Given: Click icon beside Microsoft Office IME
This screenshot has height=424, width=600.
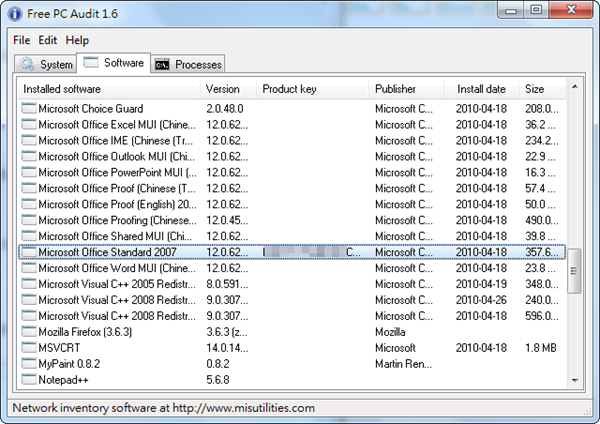Looking at the screenshot, I should 29,140.
